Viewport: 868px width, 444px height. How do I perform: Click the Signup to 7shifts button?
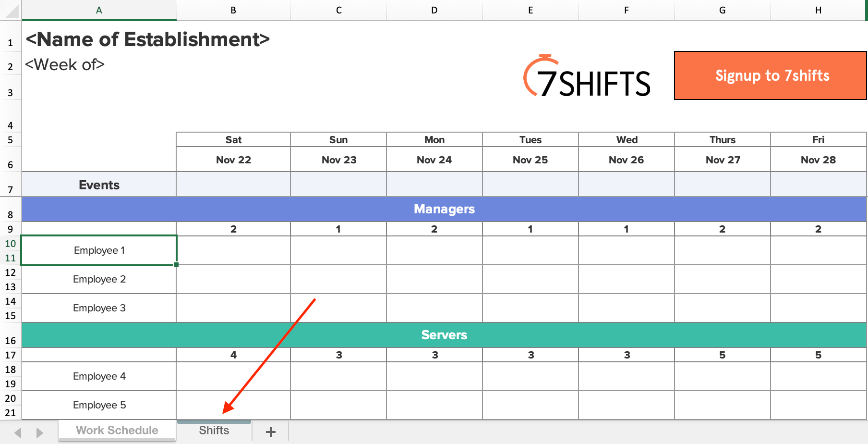click(771, 75)
